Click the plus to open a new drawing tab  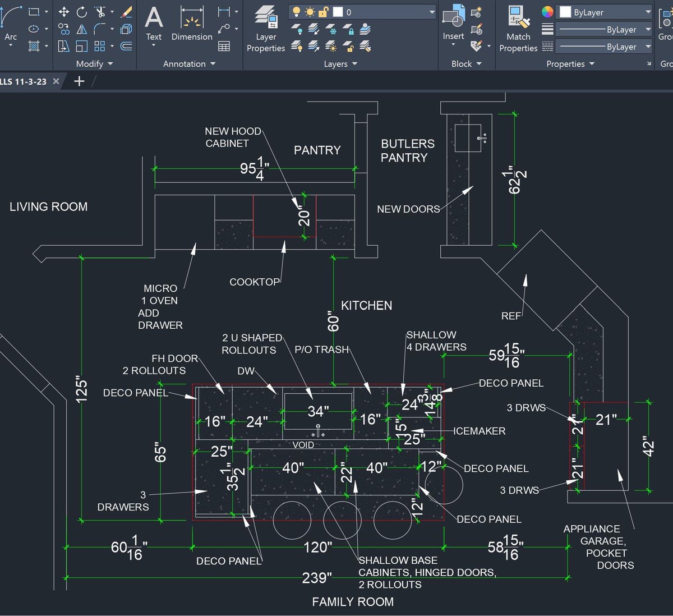click(79, 81)
